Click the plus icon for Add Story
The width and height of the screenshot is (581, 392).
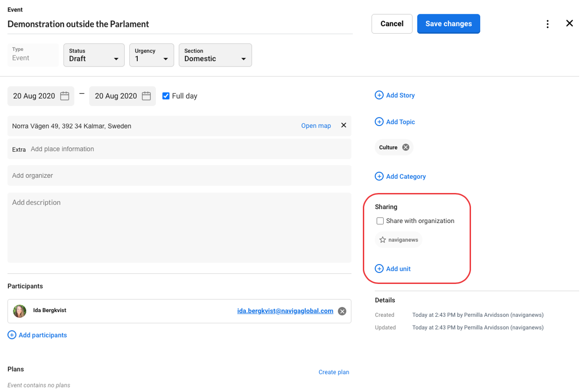379,95
